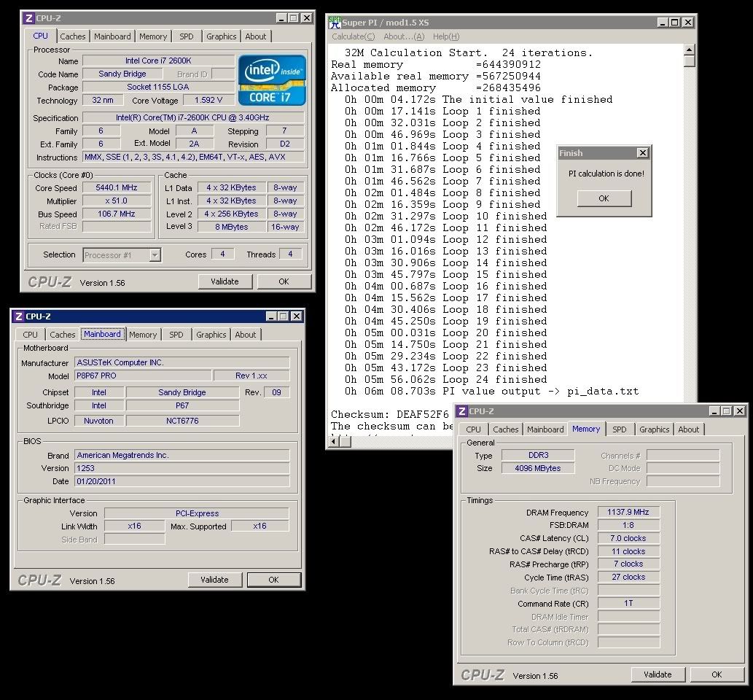
Task: Close the CPU-Z Memory window
Action: click(x=739, y=411)
